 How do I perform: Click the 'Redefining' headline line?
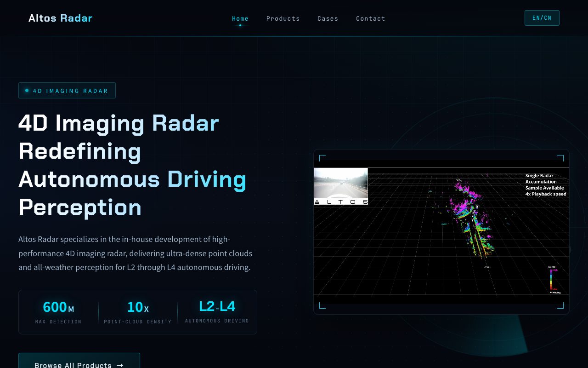(80, 151)
